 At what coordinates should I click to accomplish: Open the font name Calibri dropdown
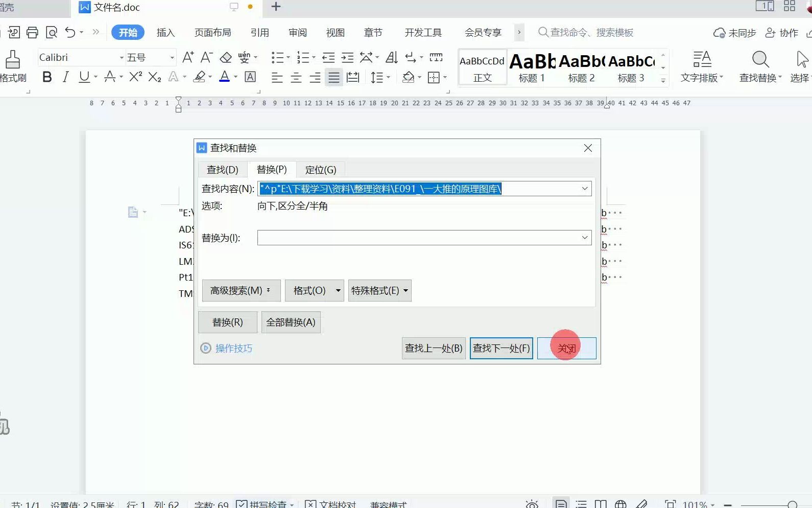(x=122, y=58)
